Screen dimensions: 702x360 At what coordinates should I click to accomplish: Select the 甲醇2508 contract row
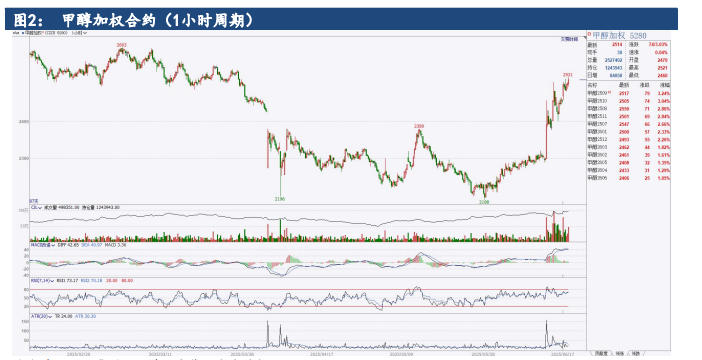coord(629,109)
